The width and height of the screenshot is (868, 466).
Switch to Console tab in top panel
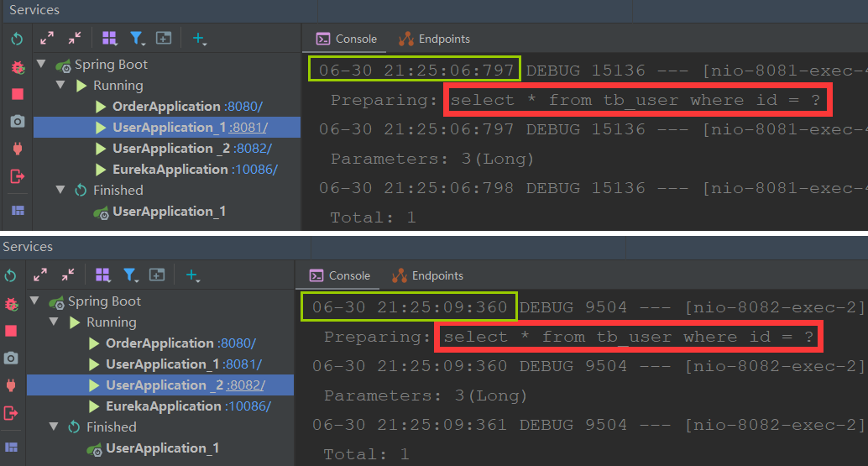pyautogui.click(x=347, y=39)
